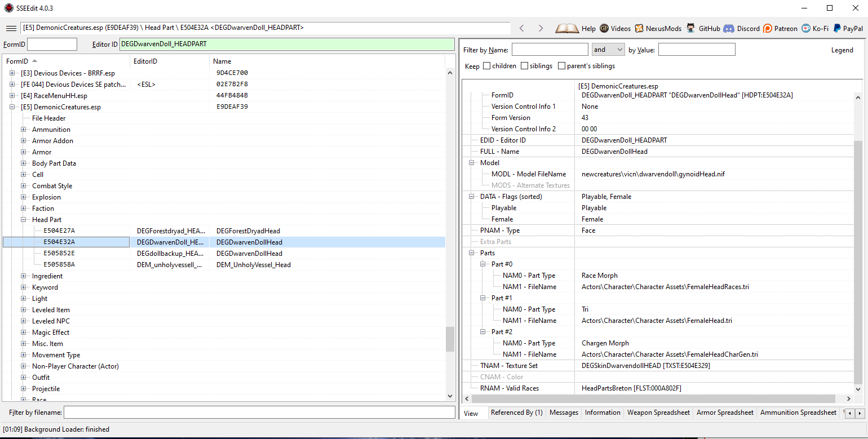This screenshot has width=868, height=439.
Task: Click the Editor ID input field
Action: pos(287,44)
